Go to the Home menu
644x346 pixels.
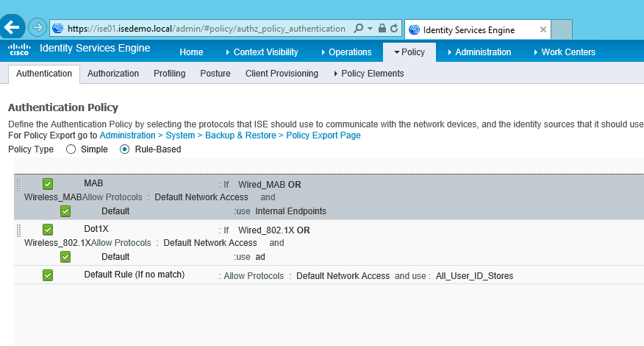click(x=191, y=52)
